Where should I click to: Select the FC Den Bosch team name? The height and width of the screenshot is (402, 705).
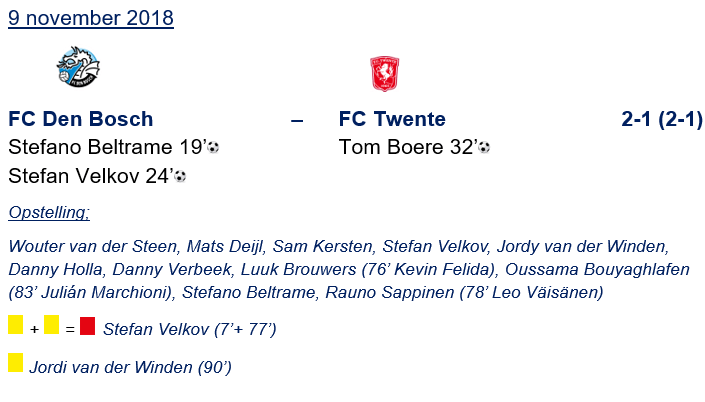pyautogui.click(x=81, y=119)
